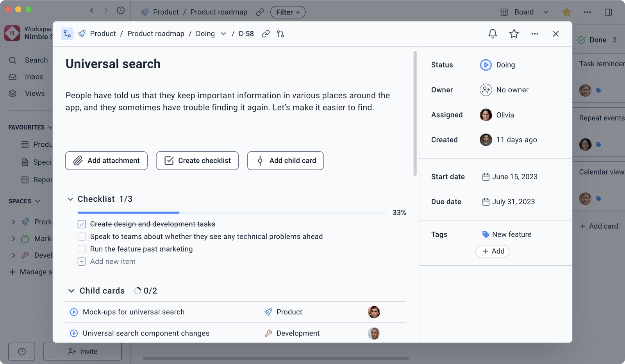
Task: Open the Inbox from the sidebar
Action: [x=12, y=77]
